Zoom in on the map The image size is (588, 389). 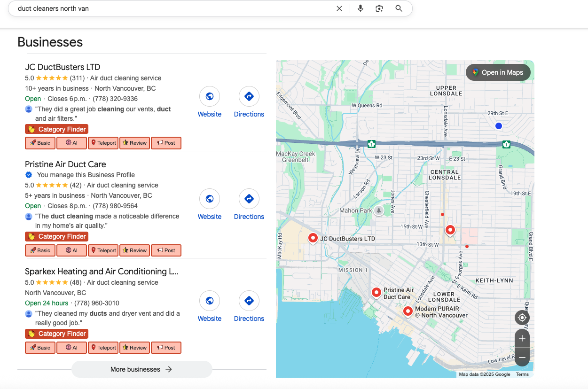pos(522,338)
